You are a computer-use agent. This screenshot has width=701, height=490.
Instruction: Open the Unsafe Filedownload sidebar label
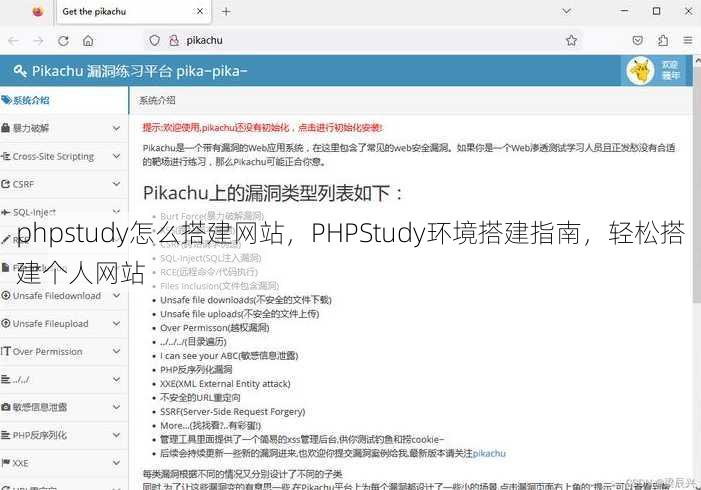click(x=57, y=296)
